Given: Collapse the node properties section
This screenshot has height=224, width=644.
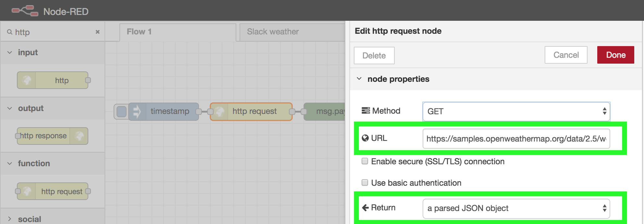Looking at the screenshot, I should click(x=359, y=79).
